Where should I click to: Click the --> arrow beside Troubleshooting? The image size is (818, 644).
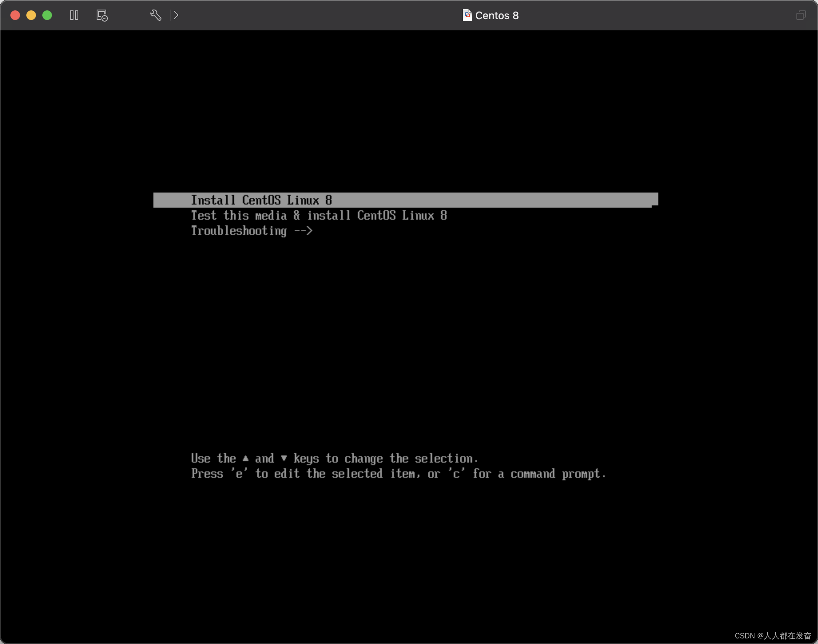pos(303,231)
